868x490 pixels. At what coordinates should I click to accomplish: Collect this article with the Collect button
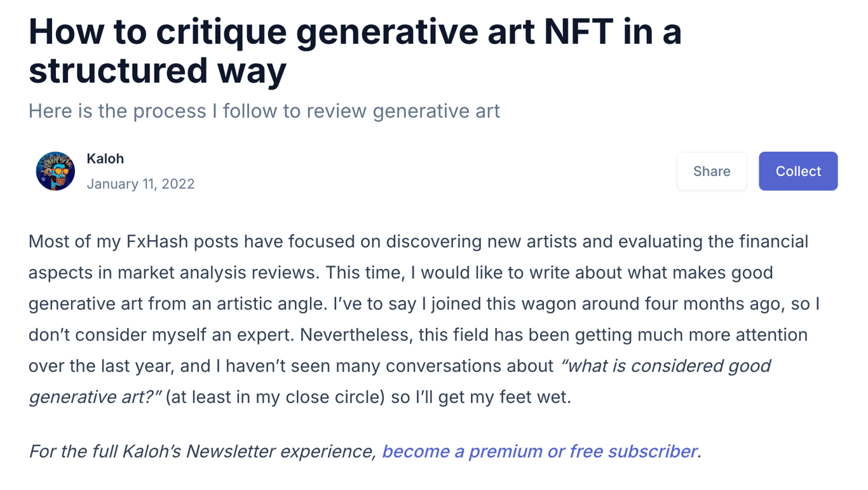[x=798, y=171]
